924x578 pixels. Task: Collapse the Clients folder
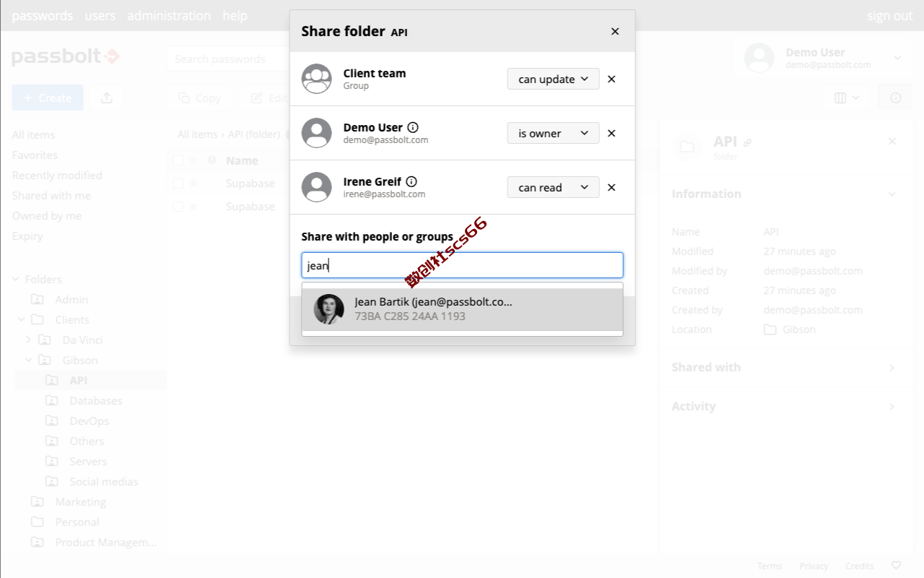[x=22, y=319]
